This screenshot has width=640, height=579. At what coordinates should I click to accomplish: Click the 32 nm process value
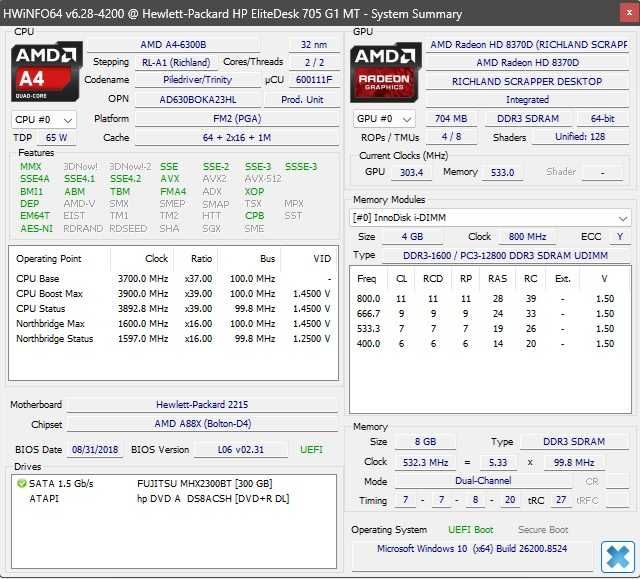coord(314,44)
